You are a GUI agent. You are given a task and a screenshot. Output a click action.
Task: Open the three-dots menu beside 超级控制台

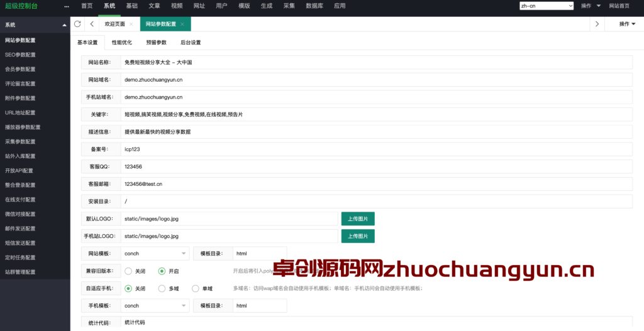click(x=67, y=6)
